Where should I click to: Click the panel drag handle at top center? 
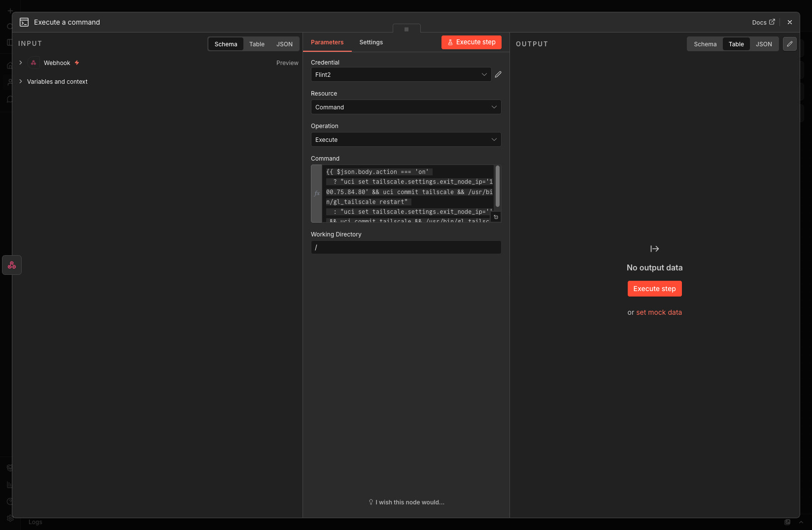pyautogui.click(x=406, y=29)
